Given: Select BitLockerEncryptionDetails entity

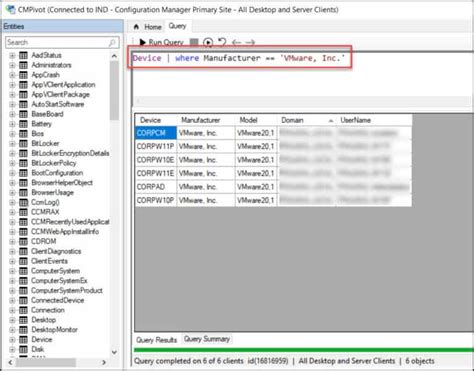Looking at the screenshot, I should click(70, 153).
